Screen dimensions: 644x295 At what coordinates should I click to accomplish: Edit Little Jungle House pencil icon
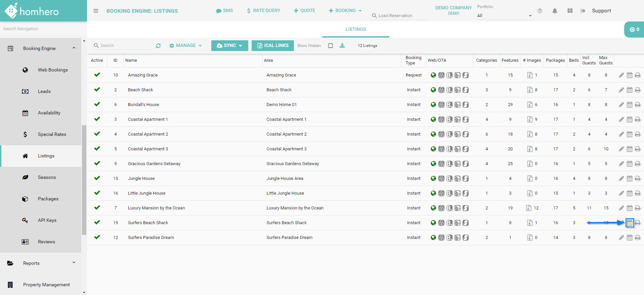(x=621, y=193)
